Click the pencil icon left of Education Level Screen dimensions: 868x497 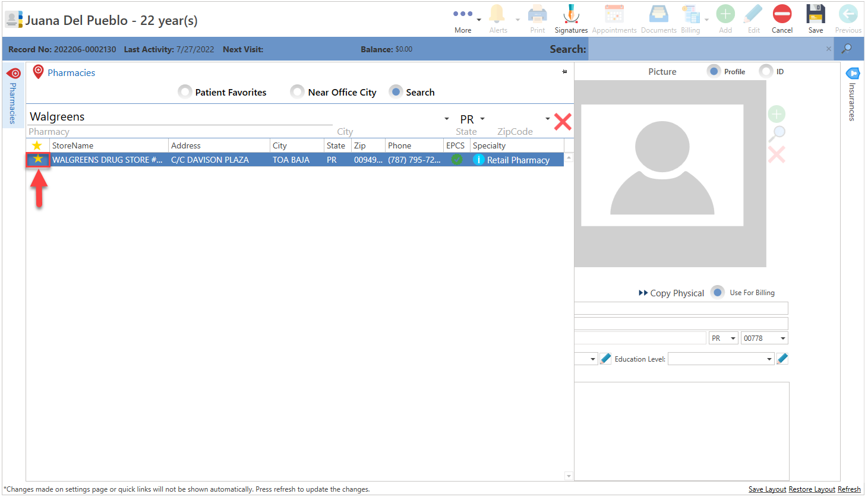[x=605, y=359]
